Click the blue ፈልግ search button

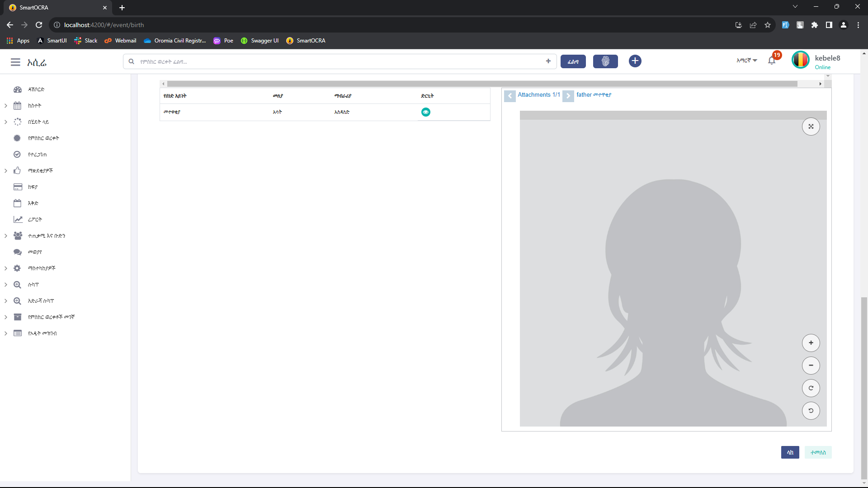[573, 61]
